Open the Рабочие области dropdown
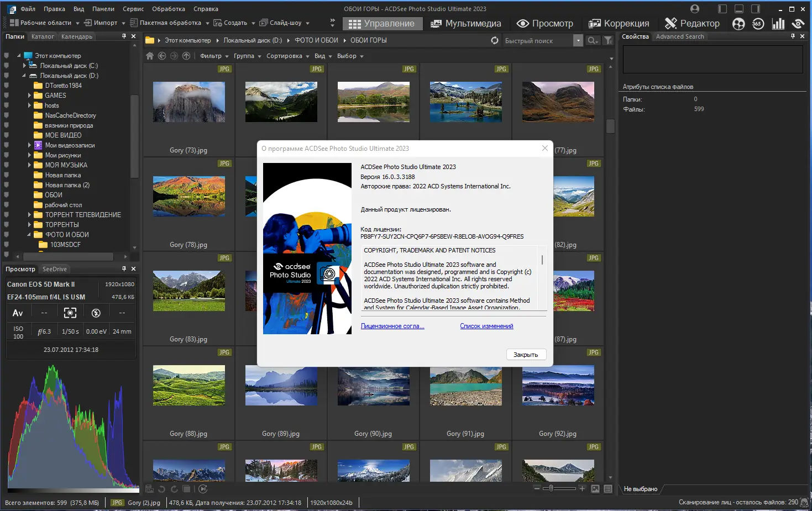This screenshot has width=812, height=511. tap(45, 23)
